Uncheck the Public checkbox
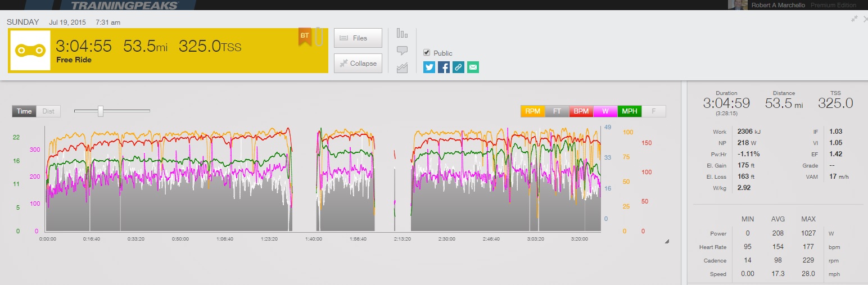 [x=427, y=53]
